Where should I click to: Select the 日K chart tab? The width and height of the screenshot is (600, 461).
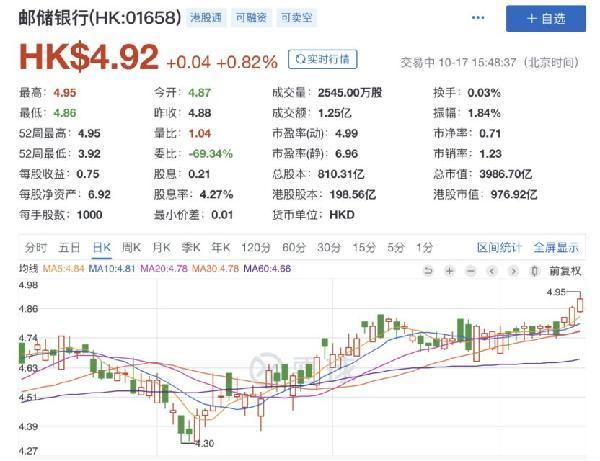pyautogui.click(x=102, y=248)
